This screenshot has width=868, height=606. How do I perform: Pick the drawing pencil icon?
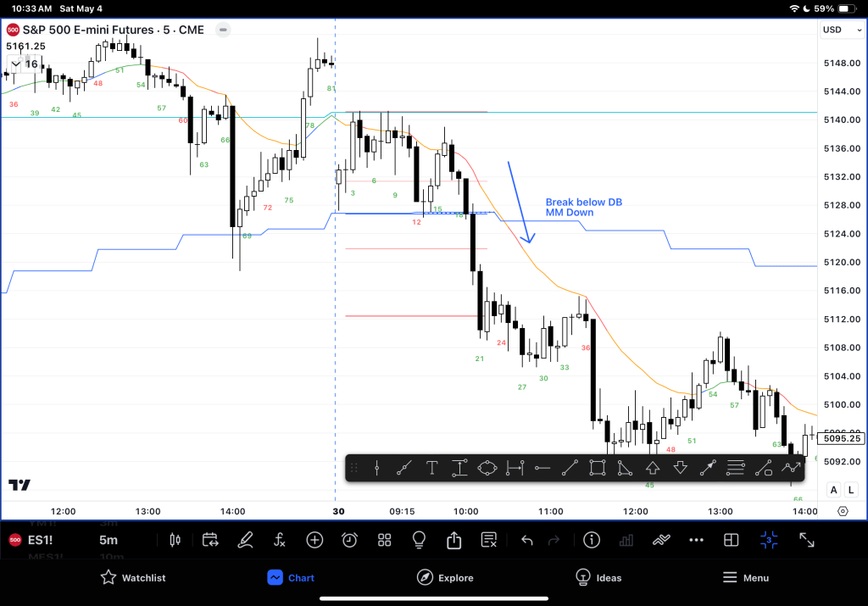click(246, 540)
